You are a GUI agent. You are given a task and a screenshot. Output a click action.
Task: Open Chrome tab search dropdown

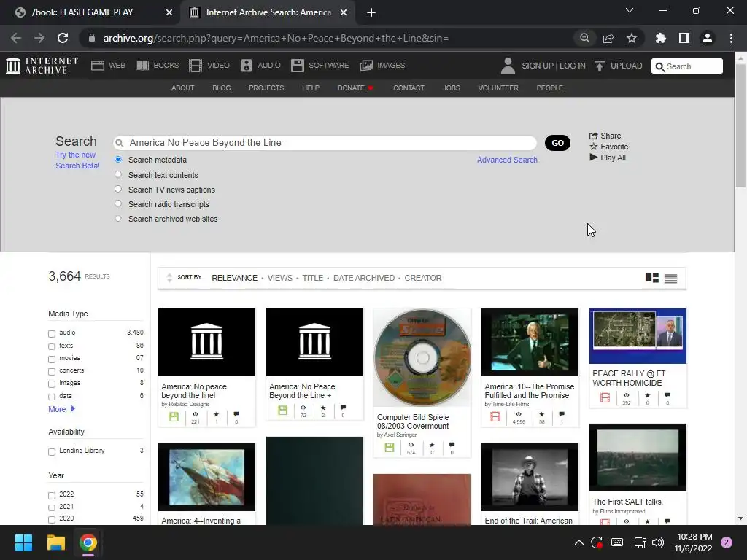click(x=630, y=10)
